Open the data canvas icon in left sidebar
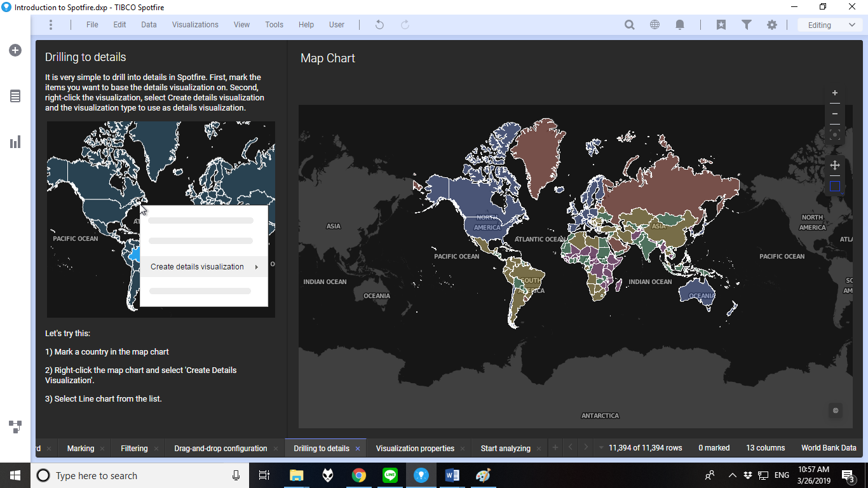 tap(15, 426)
